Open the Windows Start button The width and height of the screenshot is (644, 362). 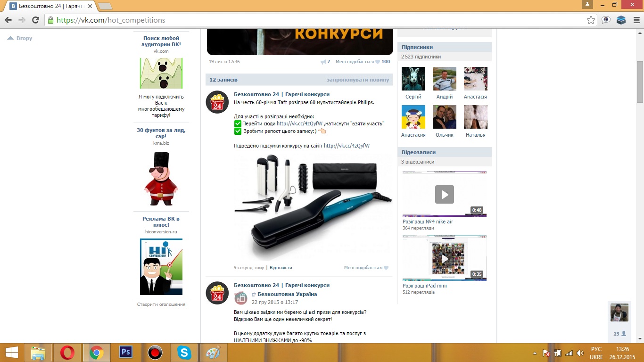click(11, 353)
